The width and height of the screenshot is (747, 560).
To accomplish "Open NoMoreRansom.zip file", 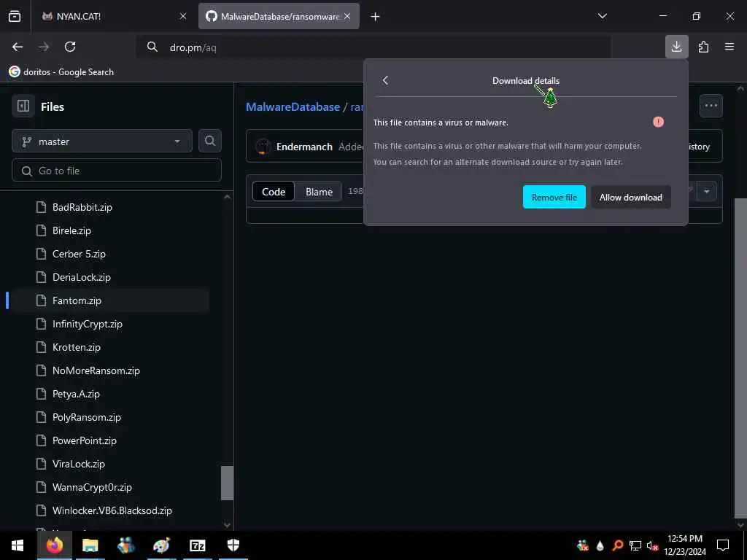I will coord(96,370).
